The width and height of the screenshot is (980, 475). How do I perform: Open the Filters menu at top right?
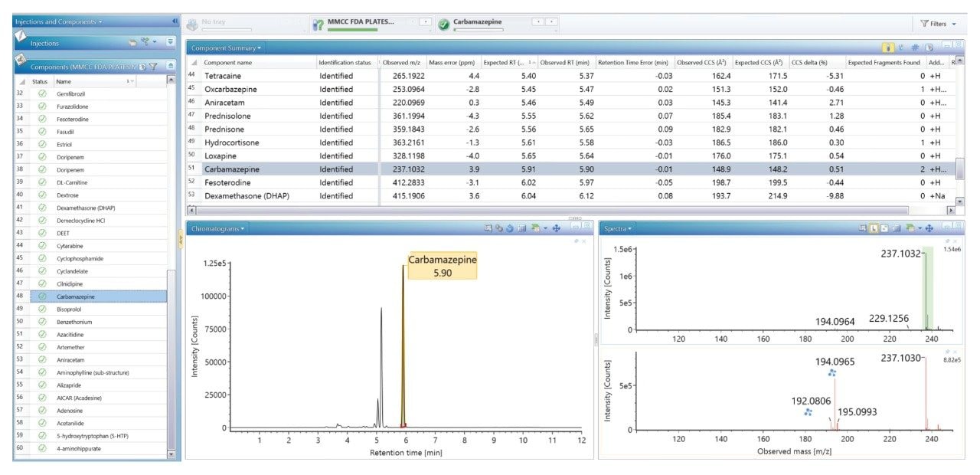(x=938, y=24)
